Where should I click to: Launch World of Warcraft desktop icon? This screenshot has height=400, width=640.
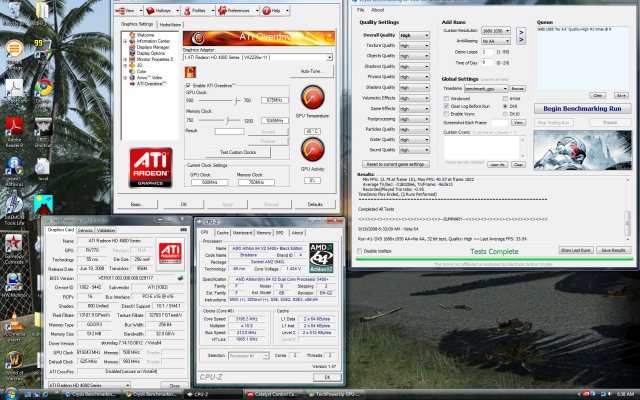pyautogui.click(x=14, y=360)
